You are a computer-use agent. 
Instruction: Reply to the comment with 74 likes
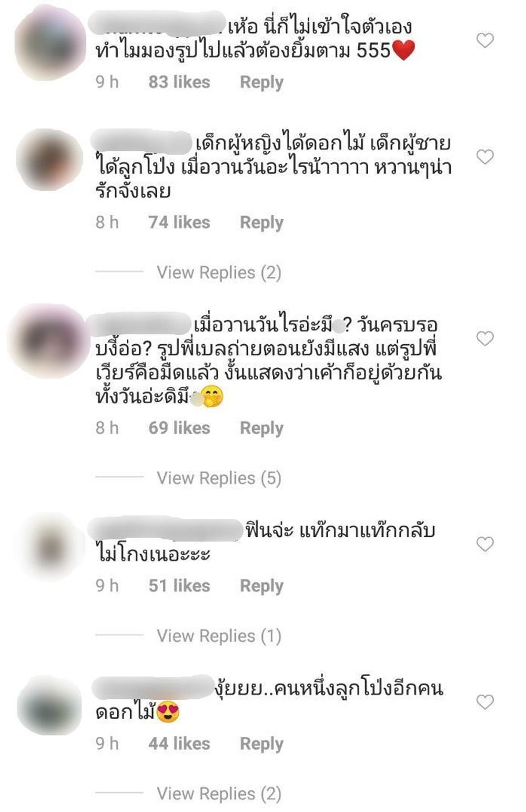pyautogui.click(x=261, y=223)
